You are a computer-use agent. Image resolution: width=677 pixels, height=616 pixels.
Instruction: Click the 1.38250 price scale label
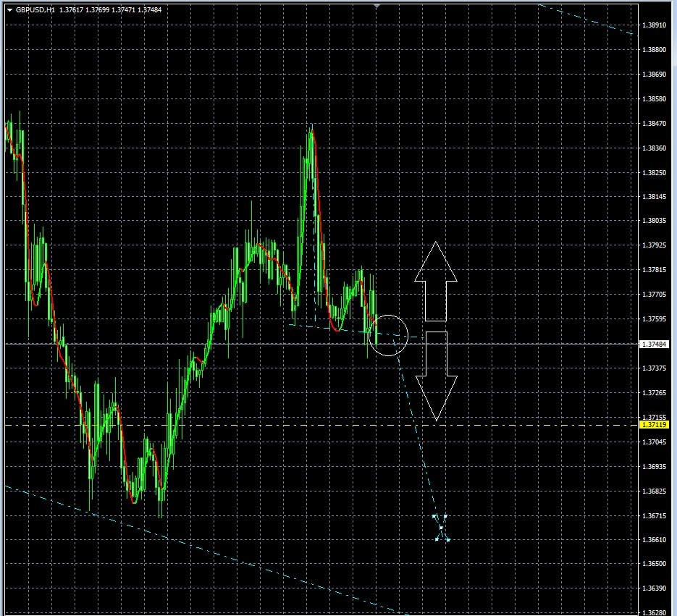click(654, 173)
